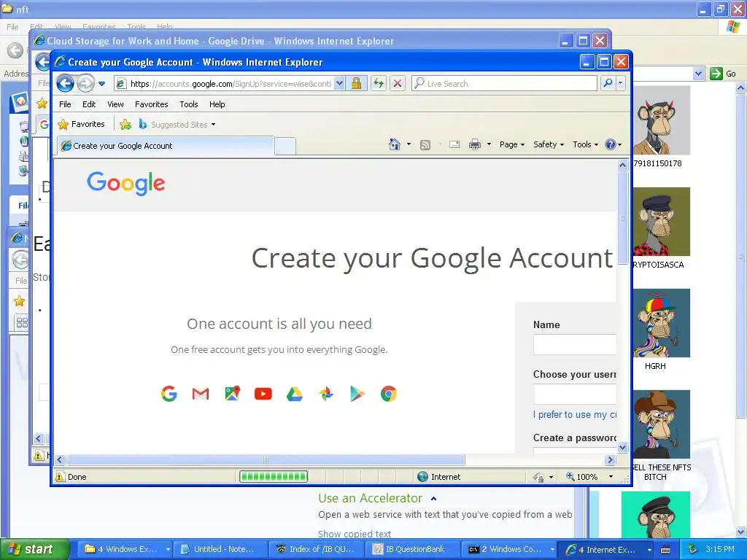The height and width of the screenshot is (560, 747).
Task: Click the Google Play service icon
Action: pyautogui.click(x=357, y=394)
